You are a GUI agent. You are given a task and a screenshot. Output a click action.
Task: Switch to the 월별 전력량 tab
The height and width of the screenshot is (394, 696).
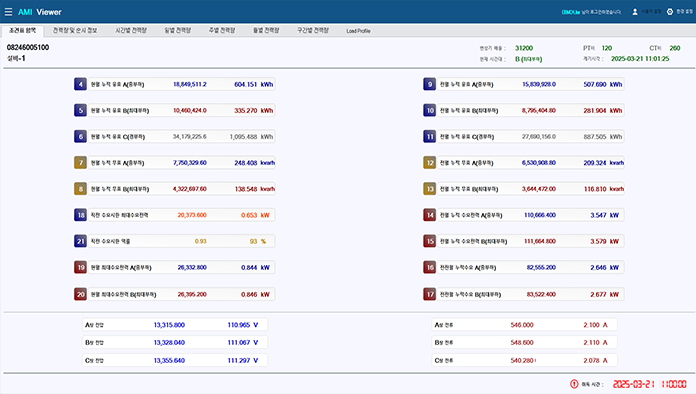(266, 30)
